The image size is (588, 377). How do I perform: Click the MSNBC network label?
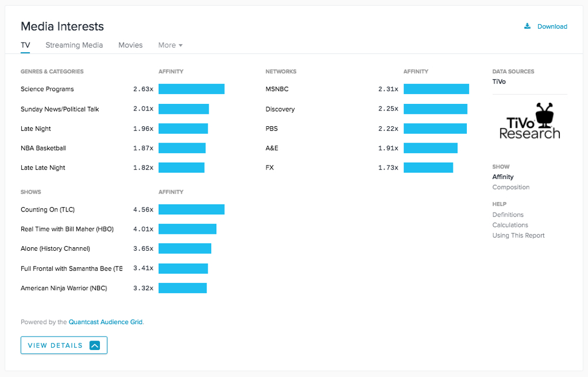[277, 89]
